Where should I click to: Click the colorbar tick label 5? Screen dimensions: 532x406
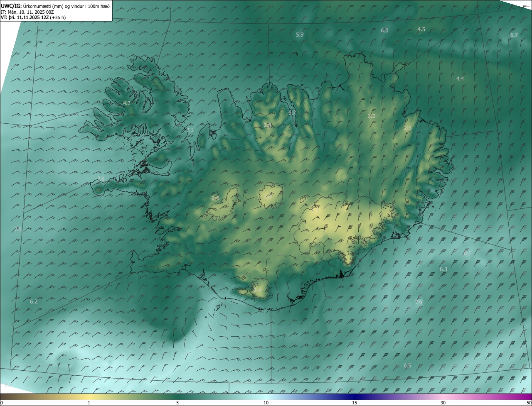tap(177, 403)
